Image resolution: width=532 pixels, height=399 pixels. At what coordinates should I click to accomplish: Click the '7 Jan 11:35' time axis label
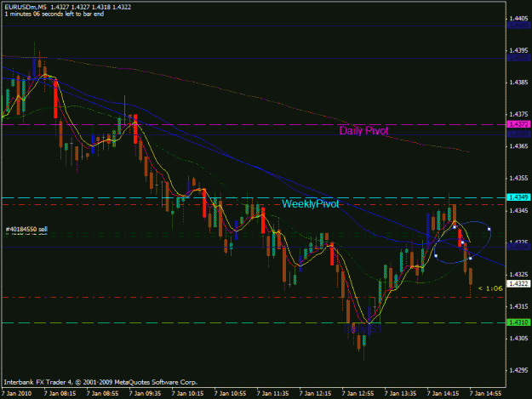click(272, 394)
